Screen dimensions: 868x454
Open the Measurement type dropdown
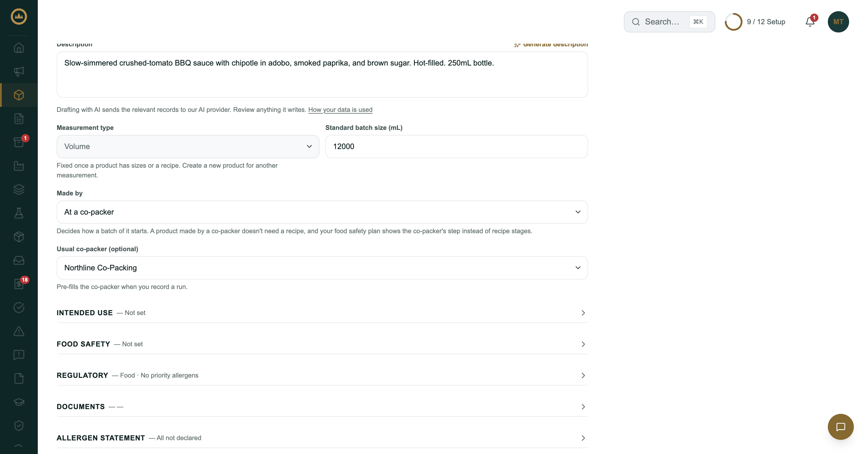188,146
